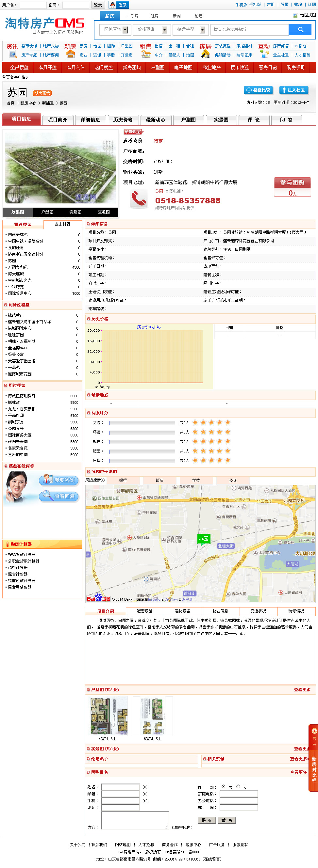The image size is (318, 868).
Task: Open the 区域查询 dropdown
Action: coord(115,30)
